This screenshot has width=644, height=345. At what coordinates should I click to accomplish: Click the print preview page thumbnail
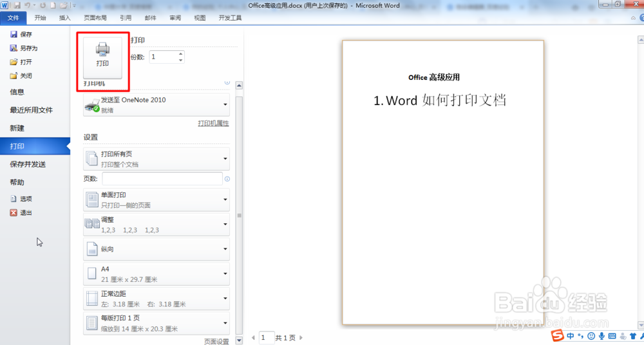(x=443, y=182)
